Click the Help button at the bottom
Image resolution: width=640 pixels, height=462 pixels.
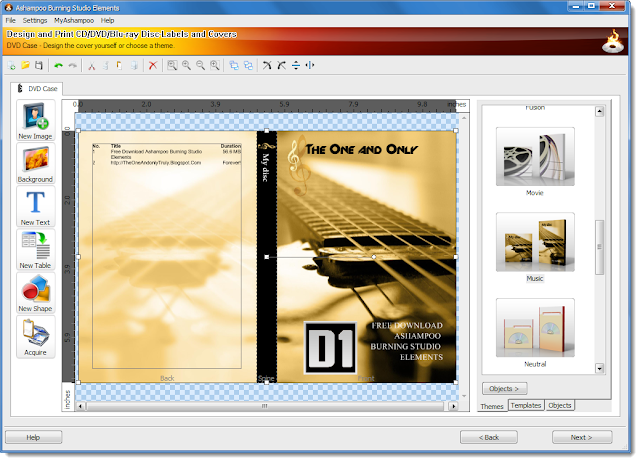coord(33,438)
